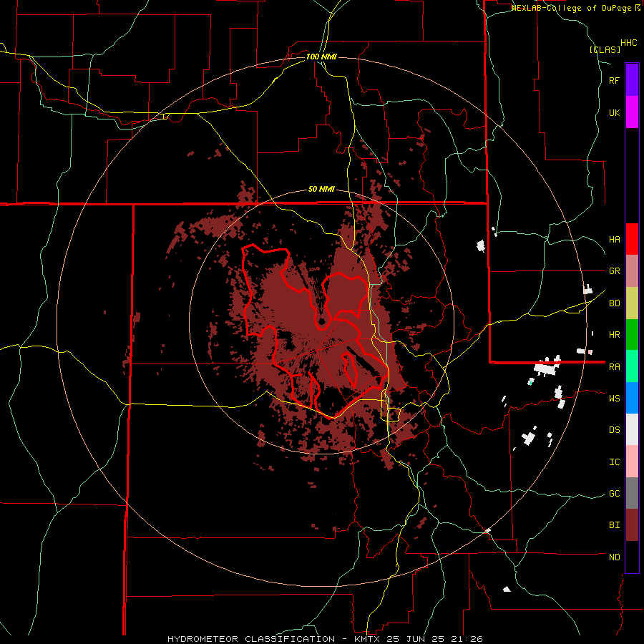
Task: Click the GR legend label
Action: [x=615, y=271]
